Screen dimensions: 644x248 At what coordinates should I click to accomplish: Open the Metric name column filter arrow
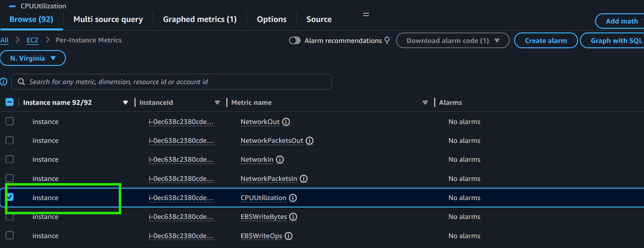(x=425, y=103)
